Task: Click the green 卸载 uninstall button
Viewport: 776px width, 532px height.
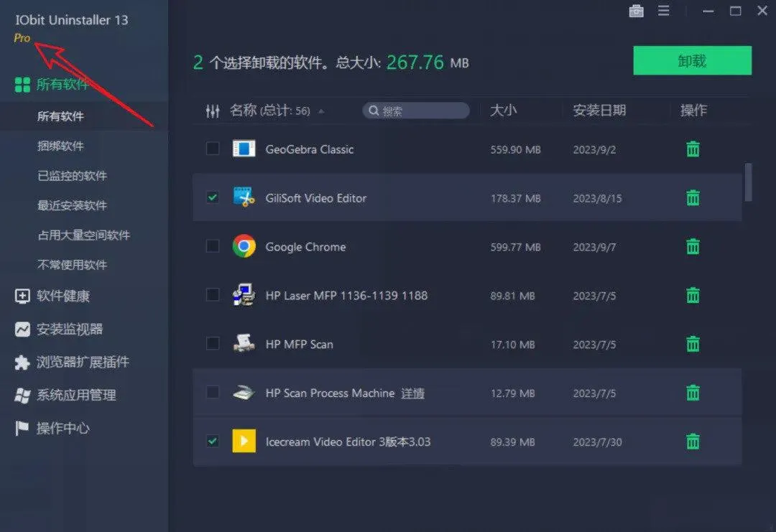Action: point(692,60)
